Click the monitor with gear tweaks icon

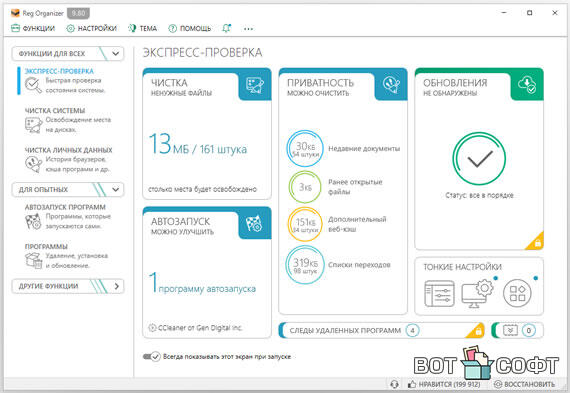coord(477,293)
